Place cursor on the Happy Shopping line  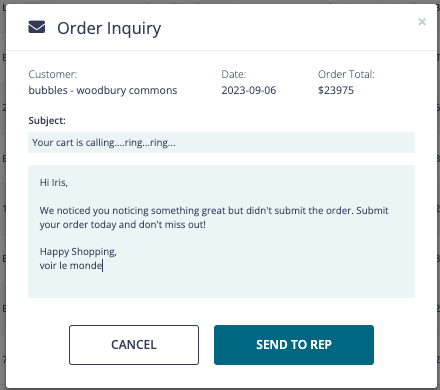pos(78,252)
